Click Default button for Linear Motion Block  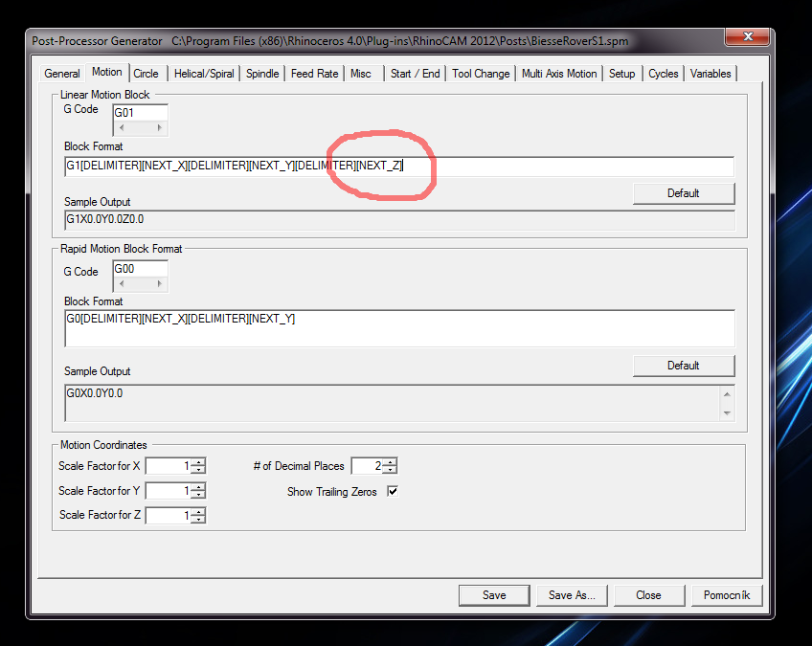pyautogui.click(x=683, y=193)
